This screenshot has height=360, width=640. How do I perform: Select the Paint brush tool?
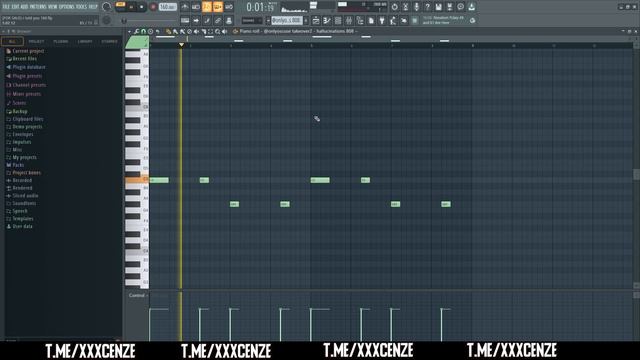click(175, 31)
